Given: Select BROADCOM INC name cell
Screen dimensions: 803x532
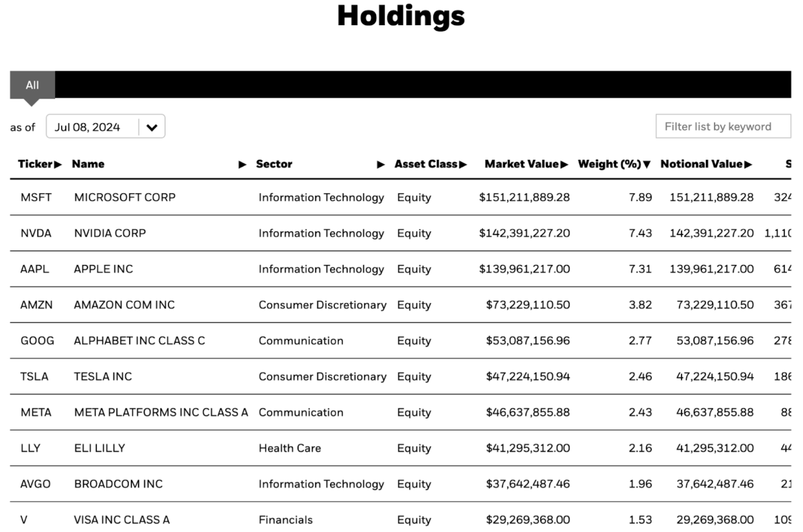Looking at the screenshot, I should 119,484.
